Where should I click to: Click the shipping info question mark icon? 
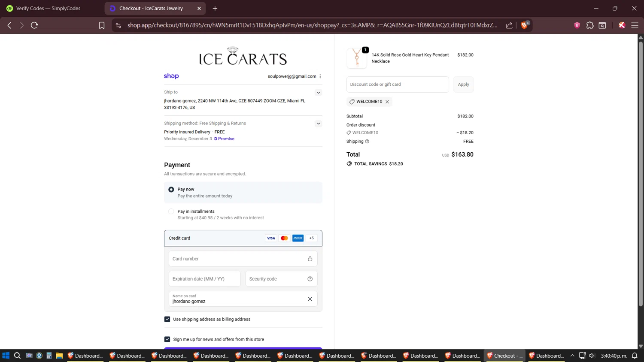click(367, 142)
